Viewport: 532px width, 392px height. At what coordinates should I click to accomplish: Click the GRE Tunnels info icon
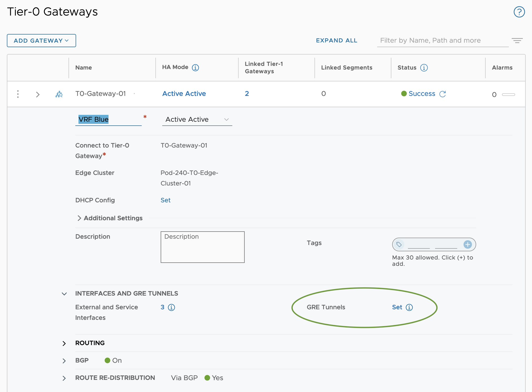pyautogui.click(x=409, y=307)
